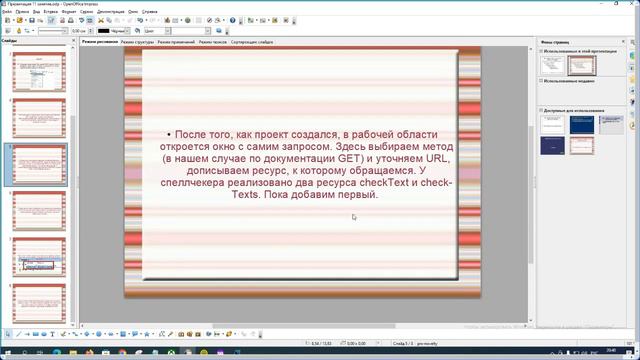Click the Rotate tool icon

(x=209, y=334)
